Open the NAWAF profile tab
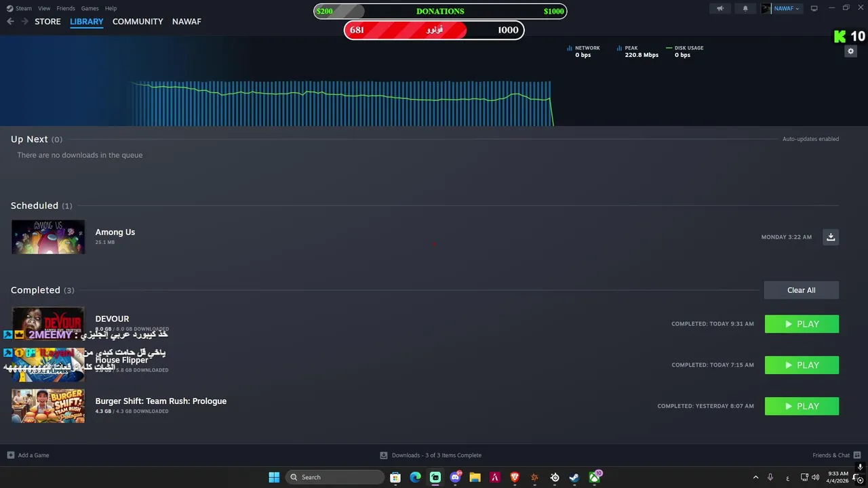This screenshot has height=488, width=868. click(186, 22)
